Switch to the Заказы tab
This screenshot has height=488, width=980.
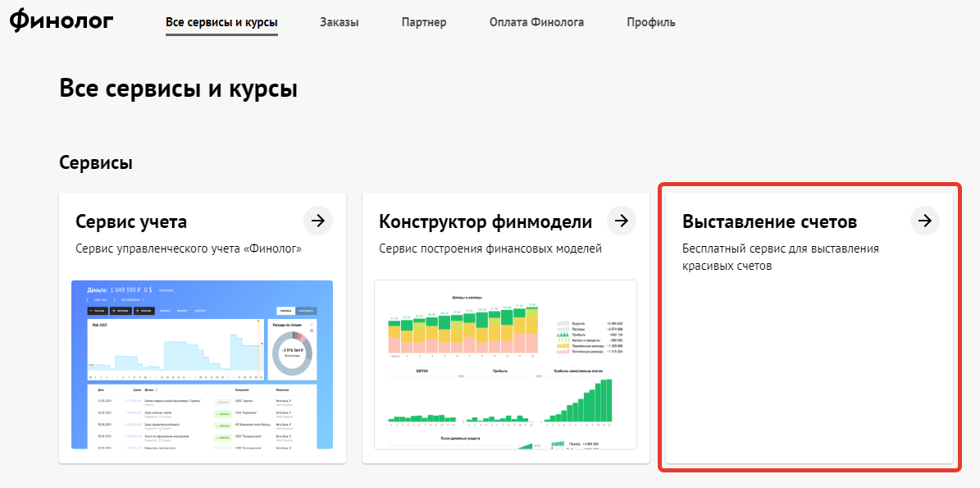pos(340,22)
